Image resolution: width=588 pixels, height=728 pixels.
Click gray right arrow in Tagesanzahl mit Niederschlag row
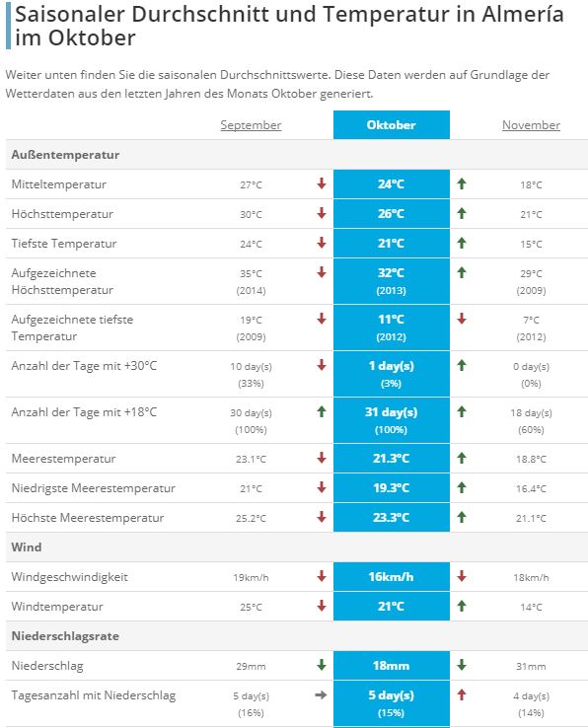[321, 695]
